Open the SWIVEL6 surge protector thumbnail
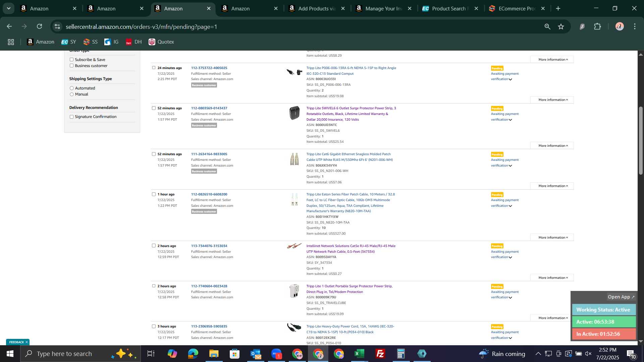The width and height of the screenshot is (644, 362). [x=294, y=113]
